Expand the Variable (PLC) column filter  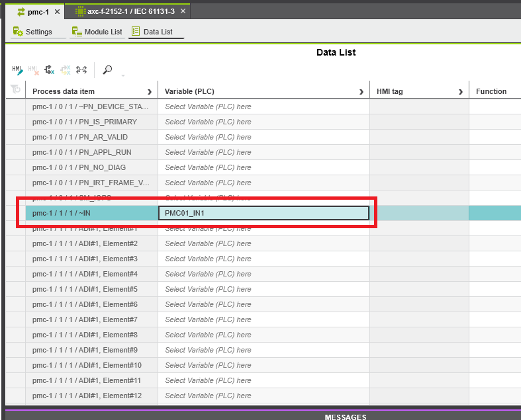361,92
